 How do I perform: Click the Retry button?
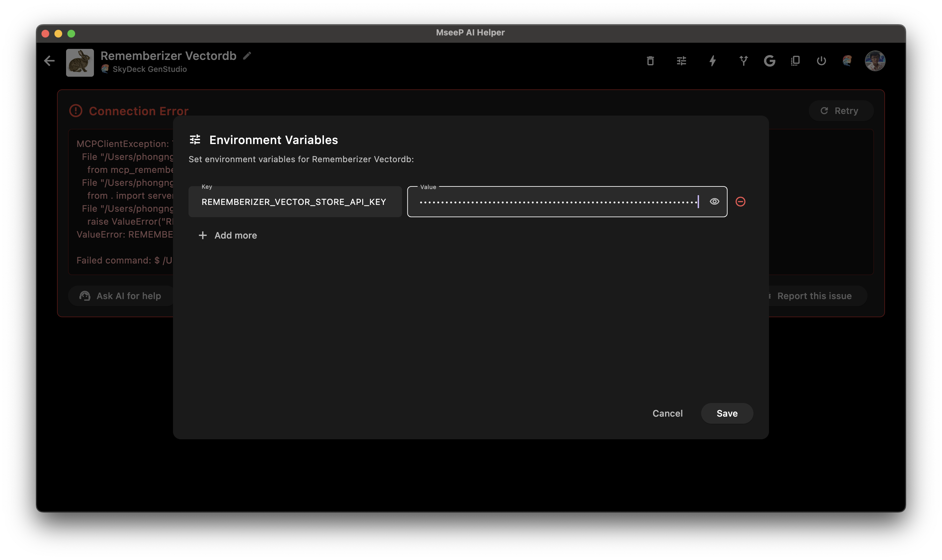(x=840, y=111)
